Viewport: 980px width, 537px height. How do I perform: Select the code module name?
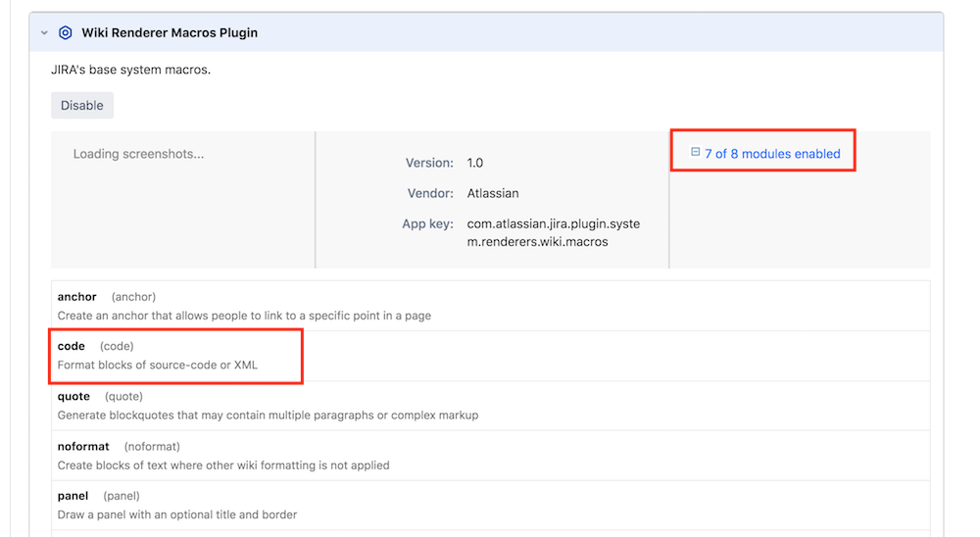(x=72, y=346)
